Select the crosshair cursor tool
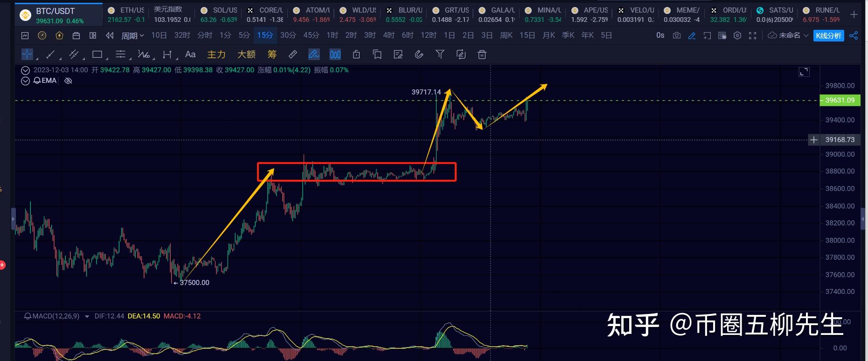The height and width of the screenshot is (361, 868). [27, 54]
